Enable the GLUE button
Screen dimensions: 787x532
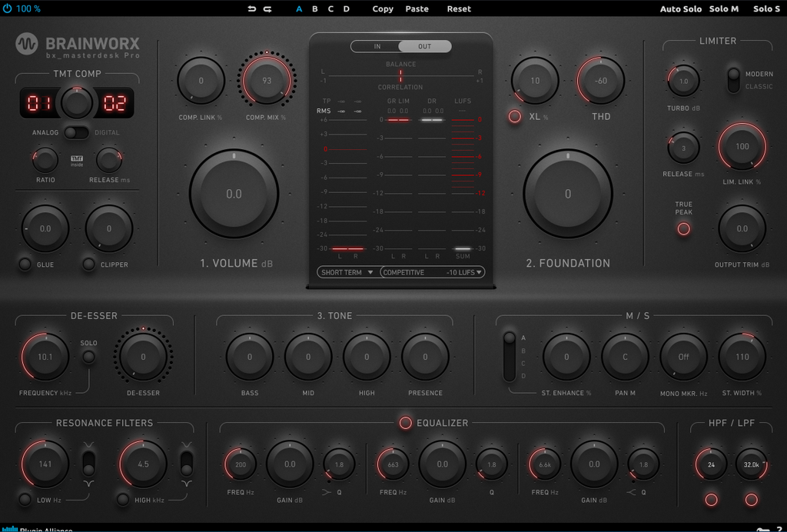pyautogui.click(x=25, y=264)
